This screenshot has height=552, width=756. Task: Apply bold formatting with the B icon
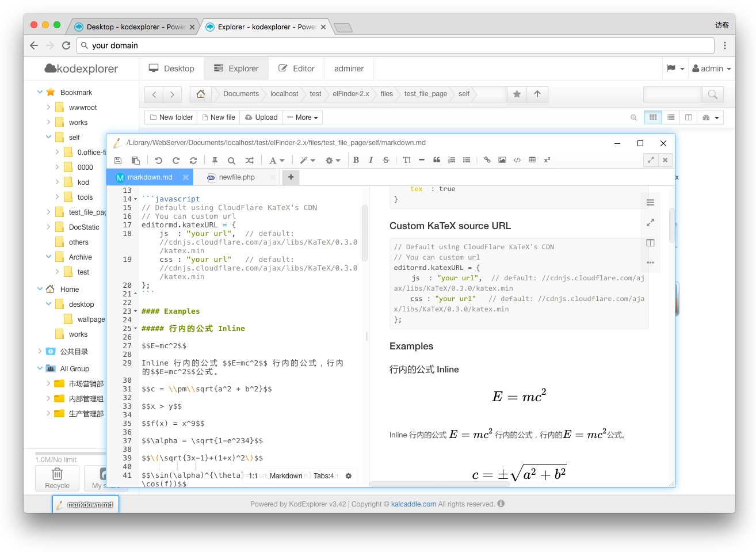pyautogui.click(x=356, y=160)
